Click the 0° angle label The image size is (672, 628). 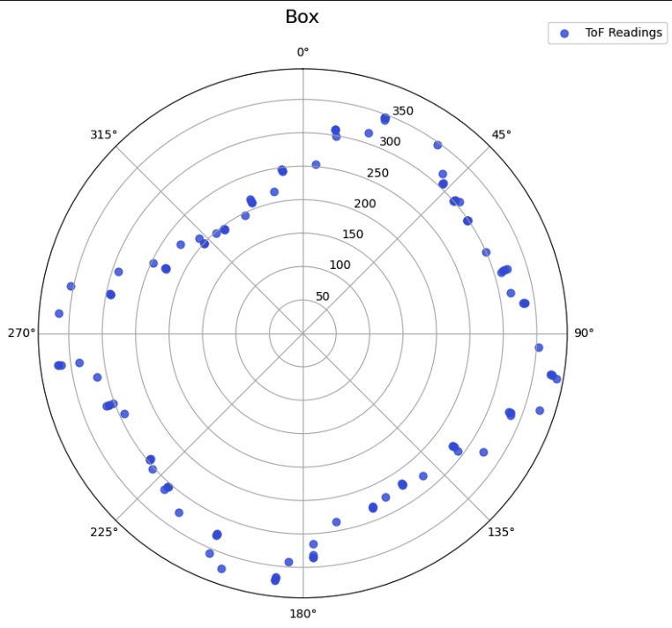pos(303,52)
